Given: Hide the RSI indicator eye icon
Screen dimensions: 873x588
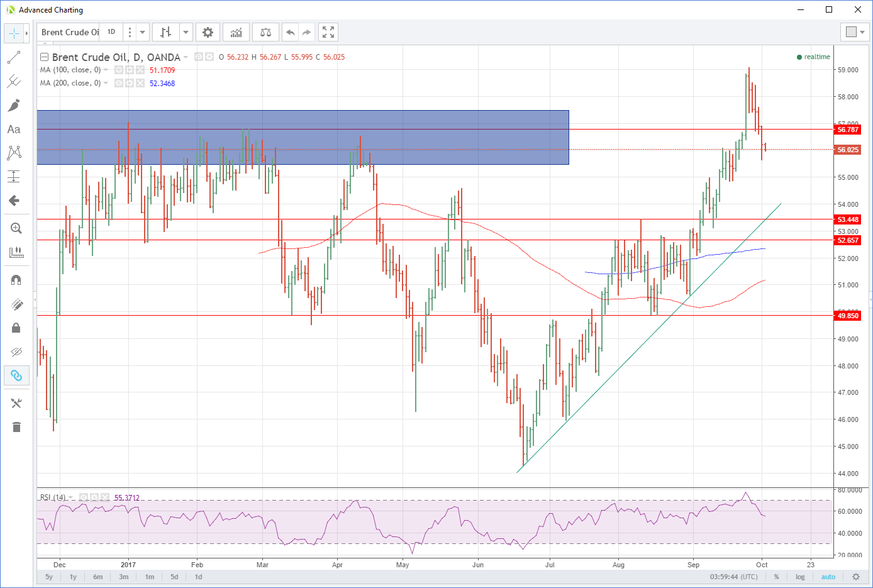Looking at the screenshot, I should pos(83,497).
